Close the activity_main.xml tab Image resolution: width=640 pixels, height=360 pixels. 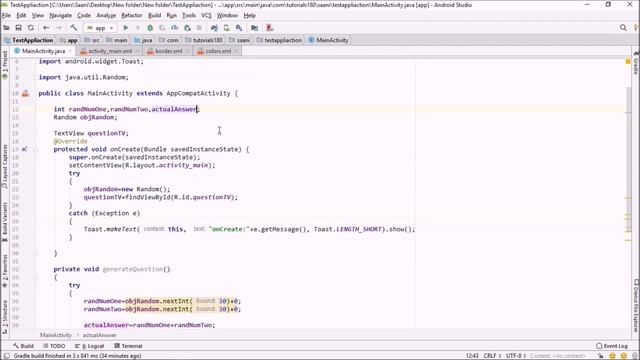click(136, 51)
